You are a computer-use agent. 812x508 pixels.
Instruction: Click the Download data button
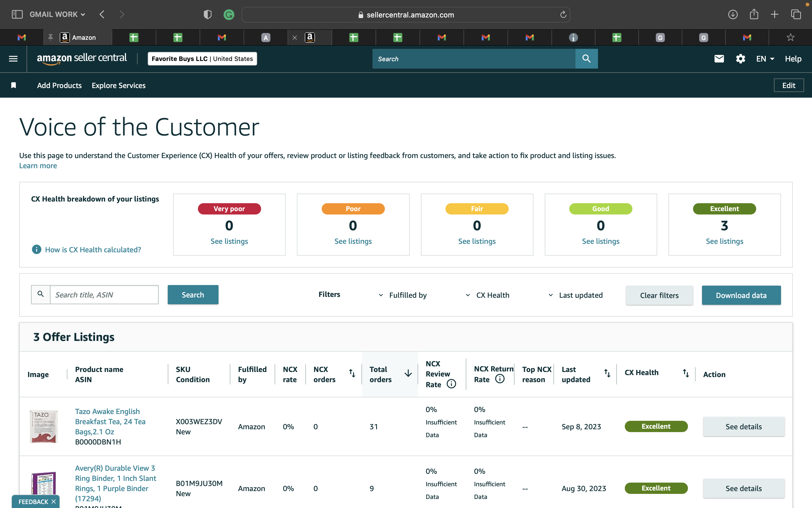coord(741,295)
